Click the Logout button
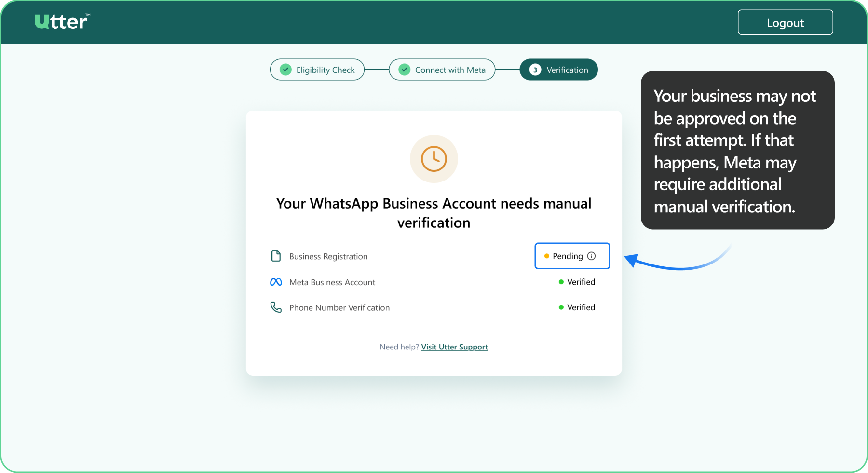The width and height of the screenshot is (868, 473). click(x=785, y=22)
